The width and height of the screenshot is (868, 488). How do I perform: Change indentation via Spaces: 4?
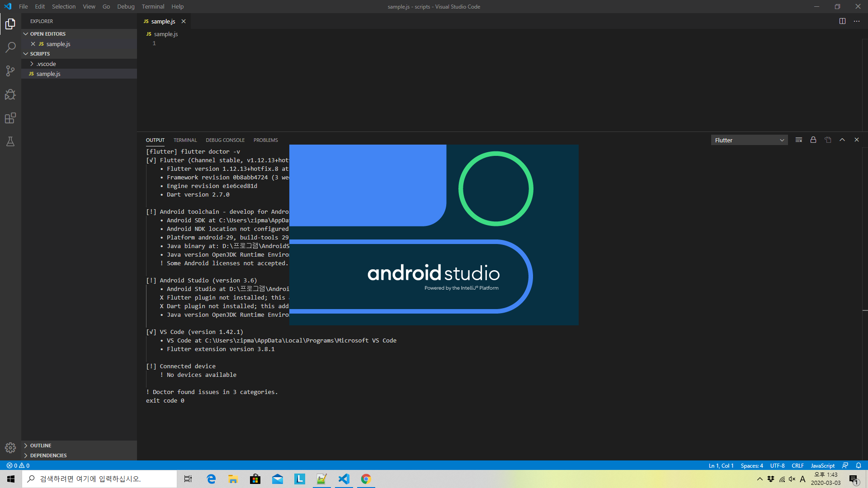[x=752, y=465]
